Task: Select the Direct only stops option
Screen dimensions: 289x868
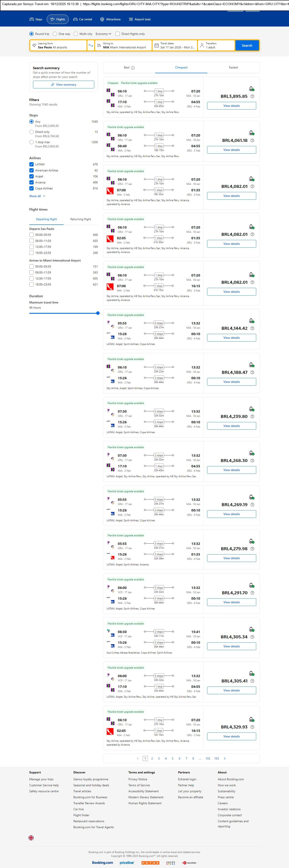Action: 31,132
